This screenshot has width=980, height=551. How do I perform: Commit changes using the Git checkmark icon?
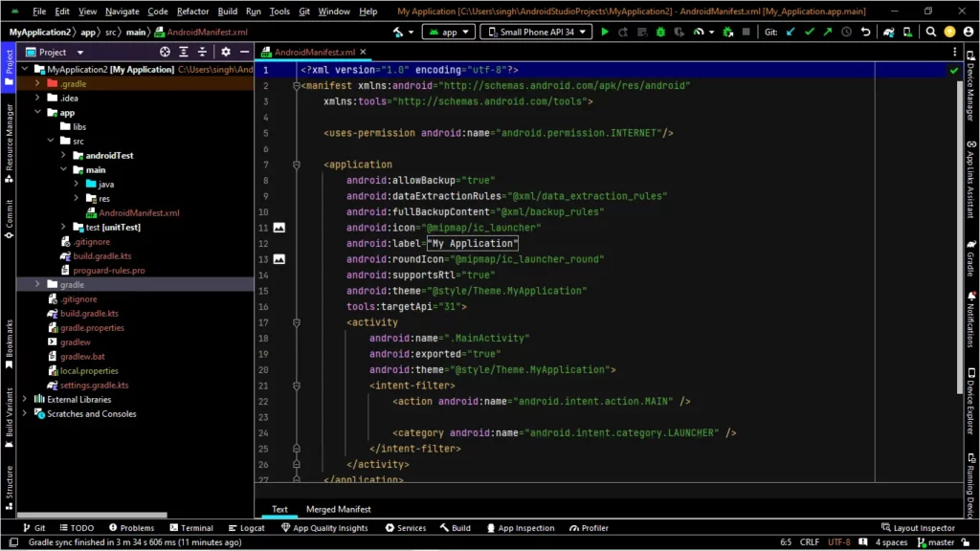(x=810, y=32)
